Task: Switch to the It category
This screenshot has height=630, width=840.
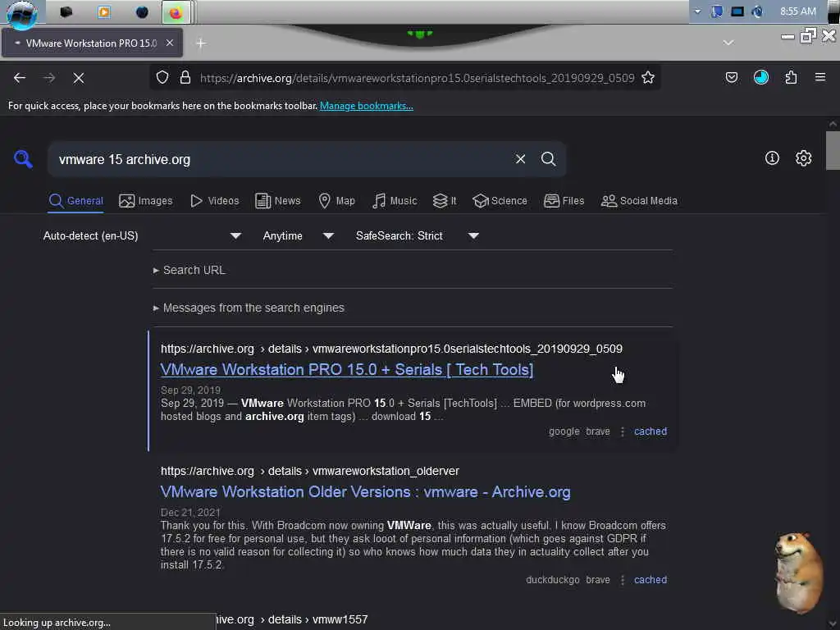Action: [x=445, y=201]
